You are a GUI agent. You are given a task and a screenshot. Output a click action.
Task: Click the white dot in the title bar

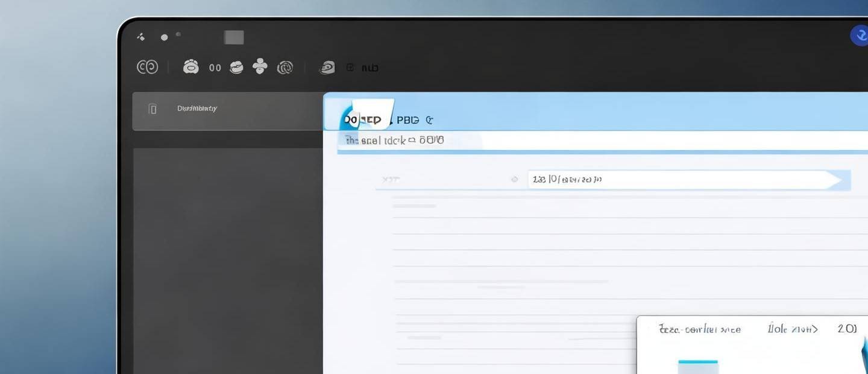point(164,37)
